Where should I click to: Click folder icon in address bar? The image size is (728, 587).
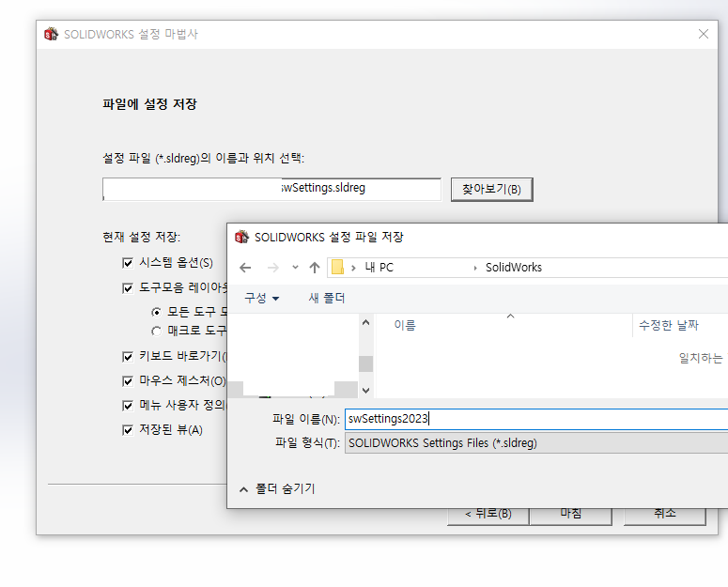pos(337,268)
